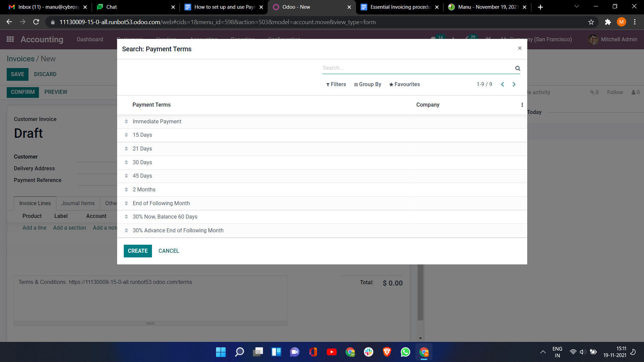Click the PREVIEW invoice button

click(56, 92)
